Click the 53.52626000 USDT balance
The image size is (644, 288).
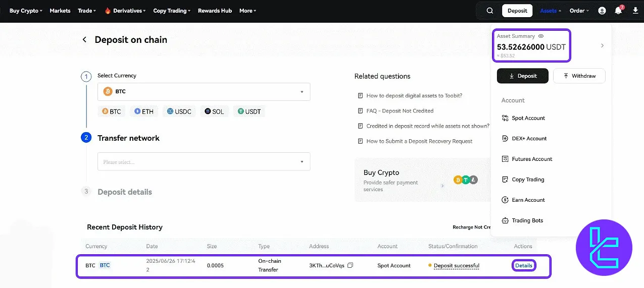(x=531, y=47)
